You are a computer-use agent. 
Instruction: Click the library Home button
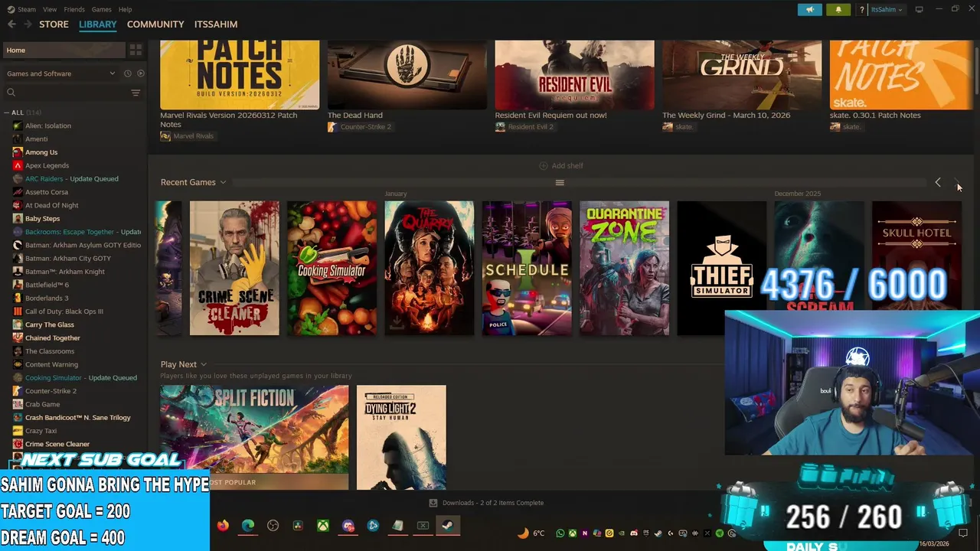point(64,50)
